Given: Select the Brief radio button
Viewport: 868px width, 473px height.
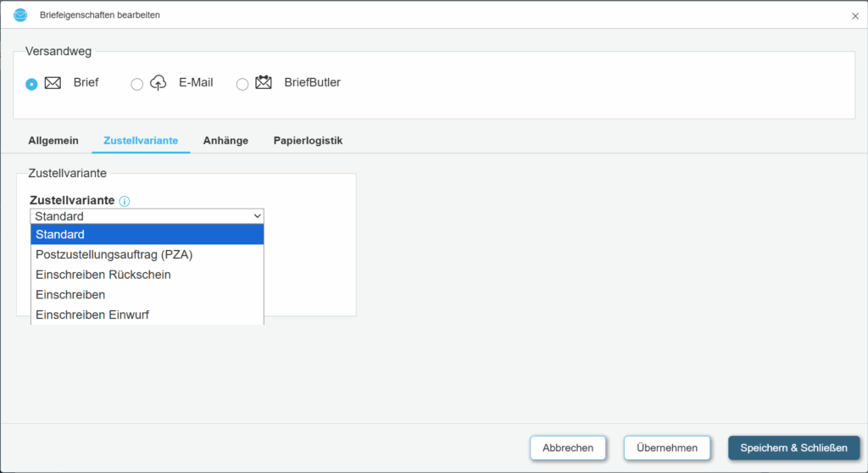Looking at the screenshot, I should 31,84.
